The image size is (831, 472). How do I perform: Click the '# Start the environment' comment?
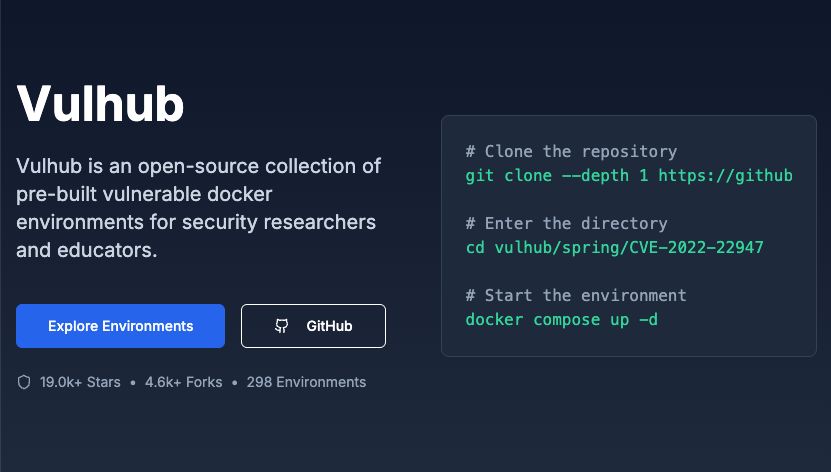pyautogui.click(x=576, y=295)
